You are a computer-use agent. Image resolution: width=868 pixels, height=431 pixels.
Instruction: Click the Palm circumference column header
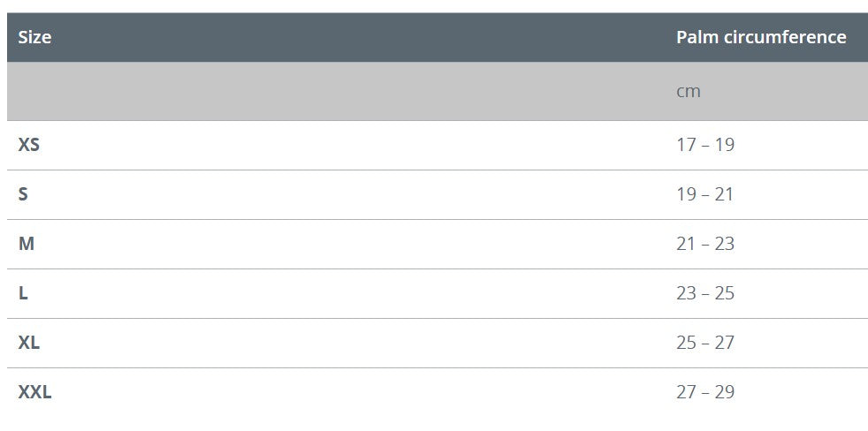click(x=761, y=37)
